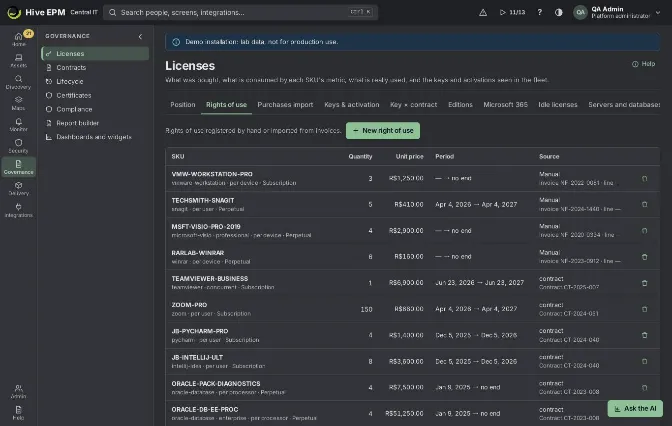Select Report builder in the Governance menu
672x426 pixels.
coord(95,123)
